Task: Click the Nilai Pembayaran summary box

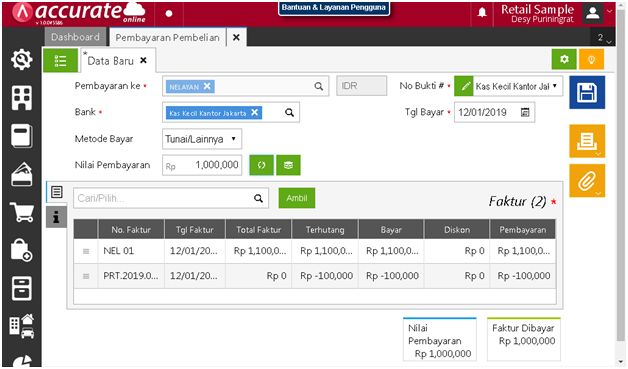Action: [440, 339]
